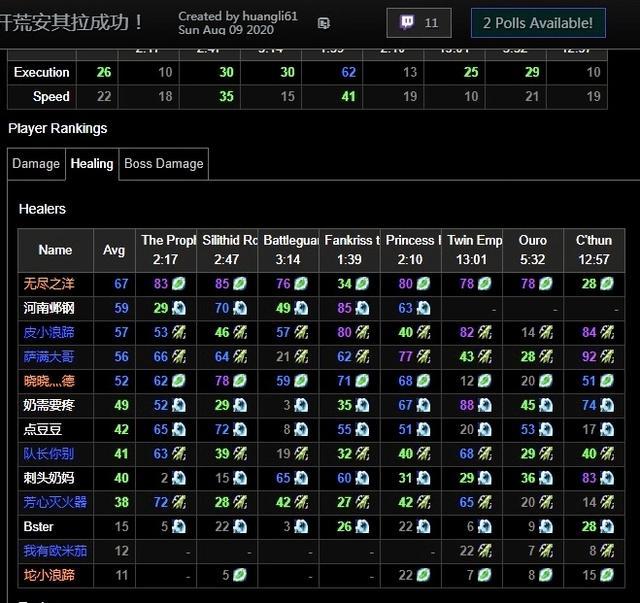Open the 2 Polls Available button
This screenshot has height=603, width=640.
tap(538, 23)
